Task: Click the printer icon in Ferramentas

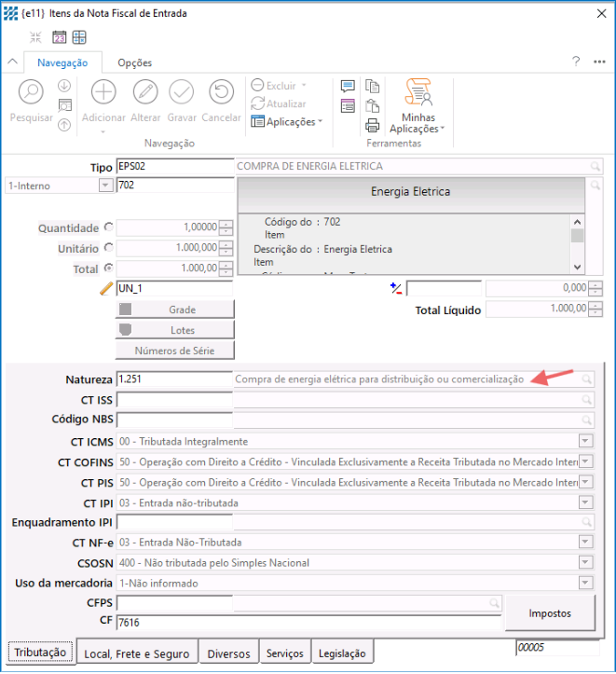Action: point(373,126)
